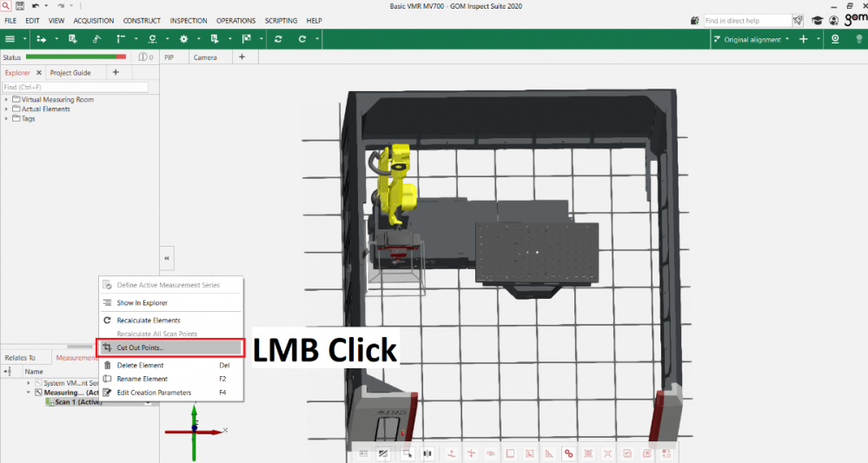Screen dimensions: 868x463
Task: Click the angle measurement icon in bottom toolbar
Action: click(549, 453)
